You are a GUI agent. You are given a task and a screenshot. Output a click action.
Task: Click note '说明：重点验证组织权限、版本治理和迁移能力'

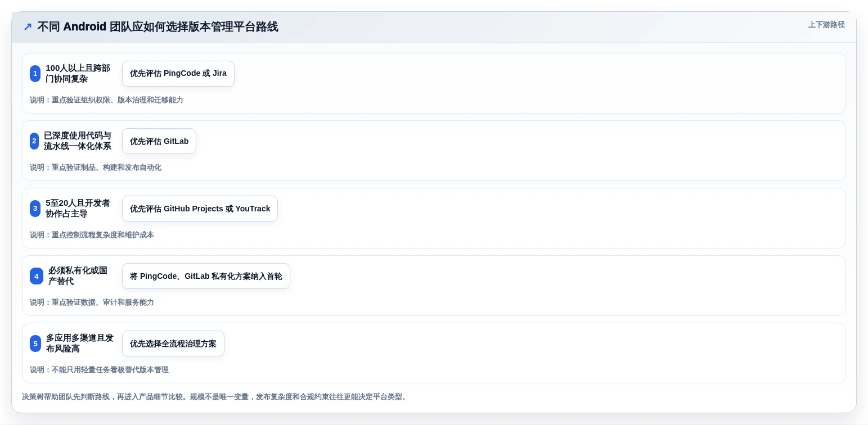(x=106, y=100)
